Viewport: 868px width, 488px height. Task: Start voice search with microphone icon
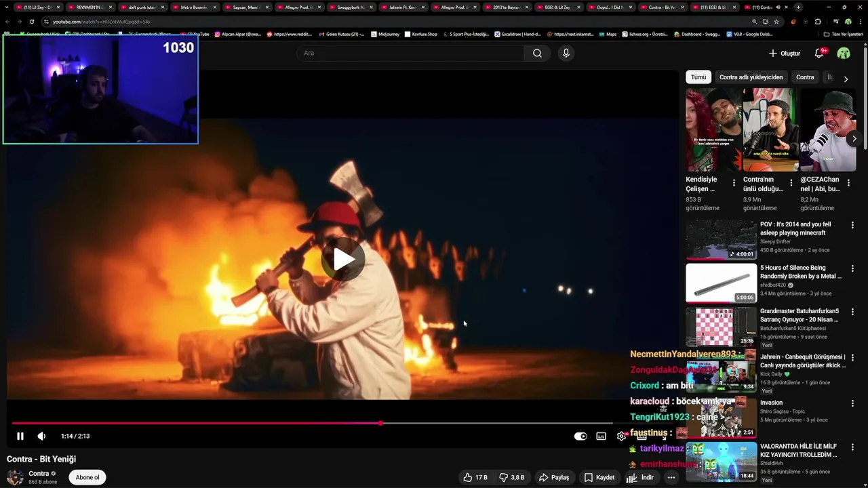(566, 53)
